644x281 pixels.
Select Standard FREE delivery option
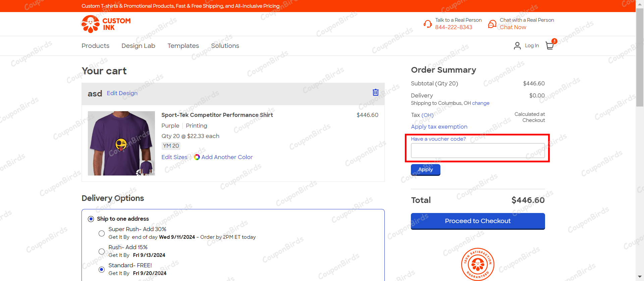(102, 269)
